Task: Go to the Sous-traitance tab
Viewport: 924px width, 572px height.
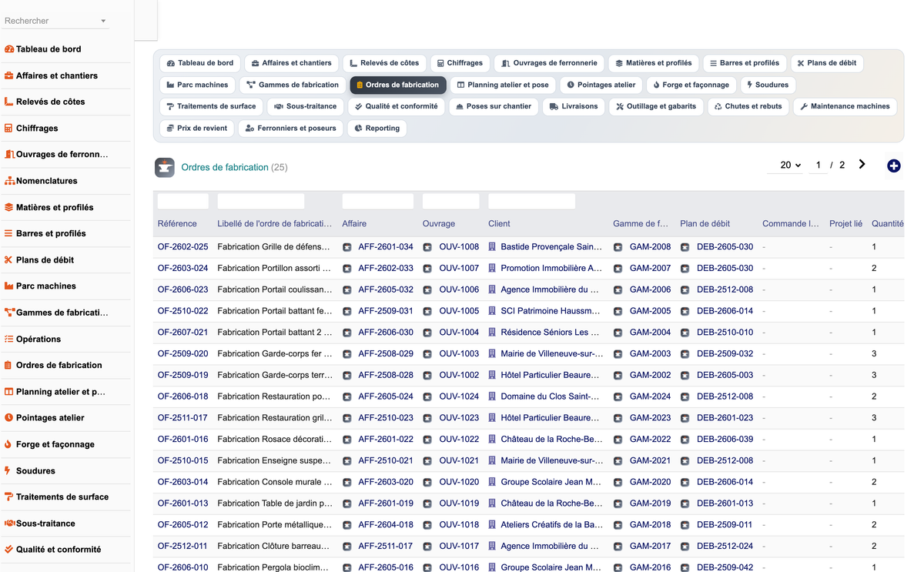Action: 306,106
